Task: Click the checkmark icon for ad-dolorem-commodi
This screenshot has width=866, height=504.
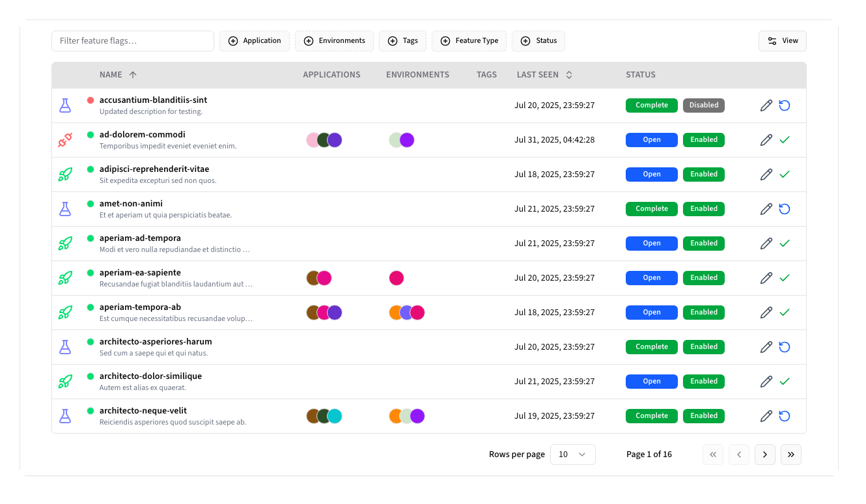Action: tap(785, 140)
